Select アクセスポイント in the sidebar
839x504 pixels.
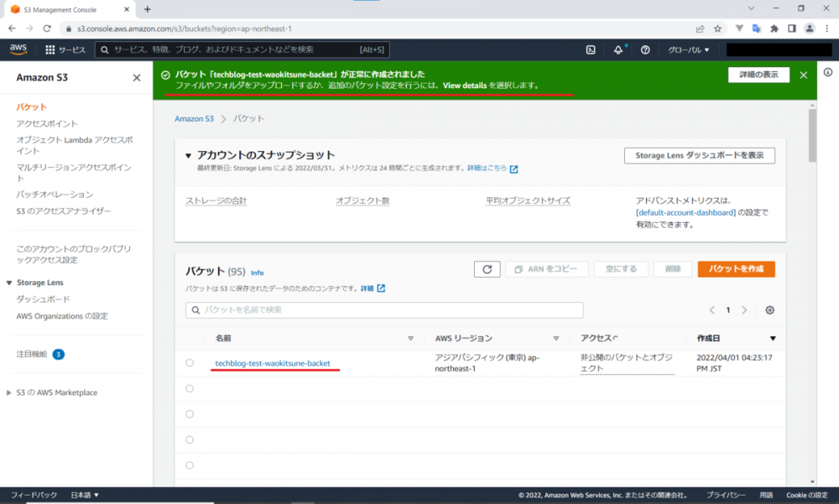tap(47, 123)
